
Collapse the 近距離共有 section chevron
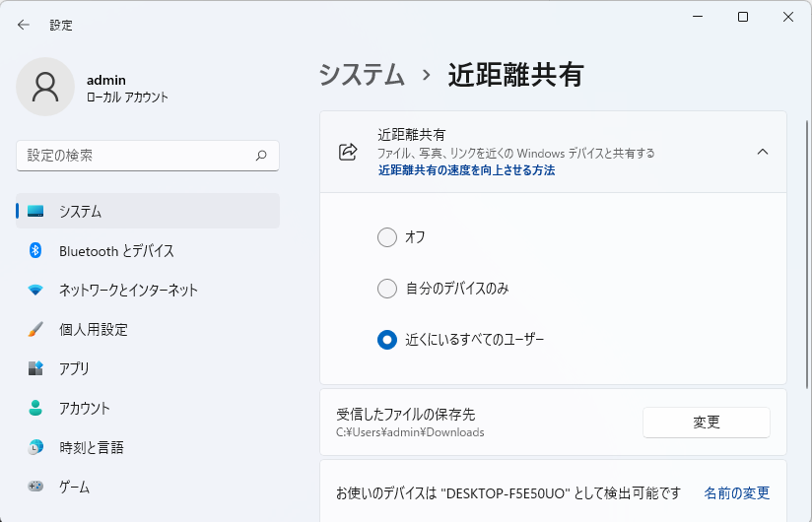[x=763, y=152]
